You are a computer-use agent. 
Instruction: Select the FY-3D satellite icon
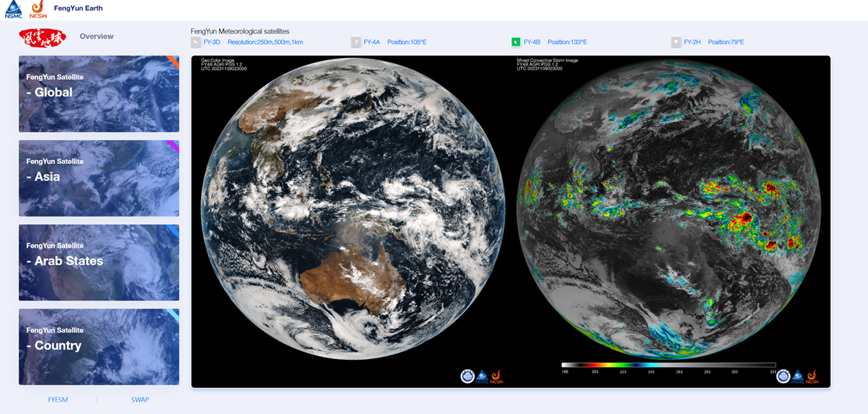pyautogui.click(x=196, y=43)
